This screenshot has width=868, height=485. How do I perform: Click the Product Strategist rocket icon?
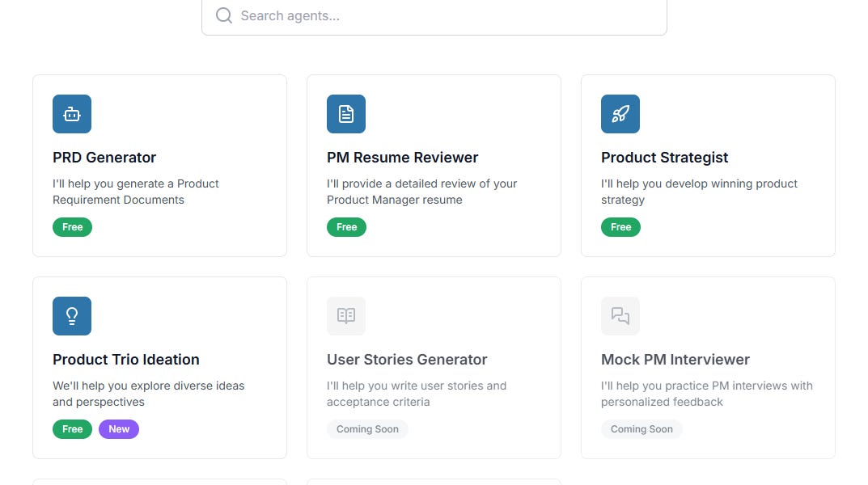(x=620, y=114)
